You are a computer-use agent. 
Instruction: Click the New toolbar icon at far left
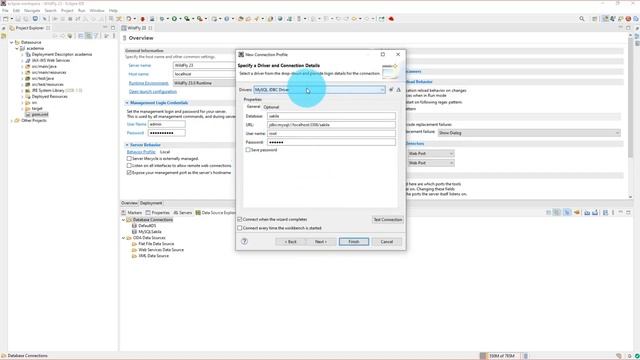(6, 19)
